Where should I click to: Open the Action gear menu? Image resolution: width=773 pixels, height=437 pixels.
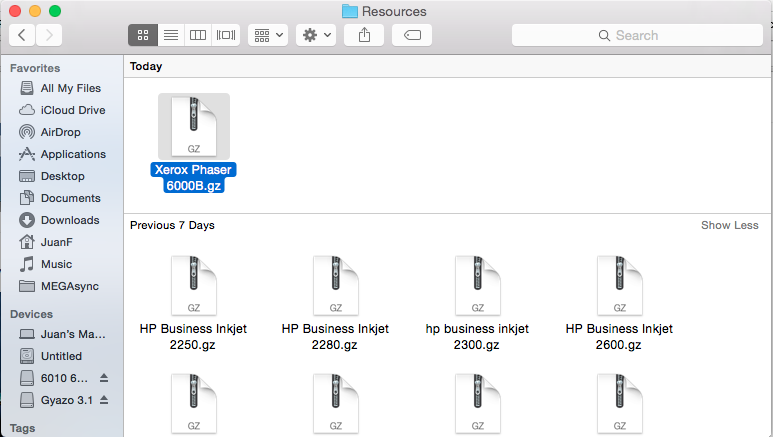[316, 35]
